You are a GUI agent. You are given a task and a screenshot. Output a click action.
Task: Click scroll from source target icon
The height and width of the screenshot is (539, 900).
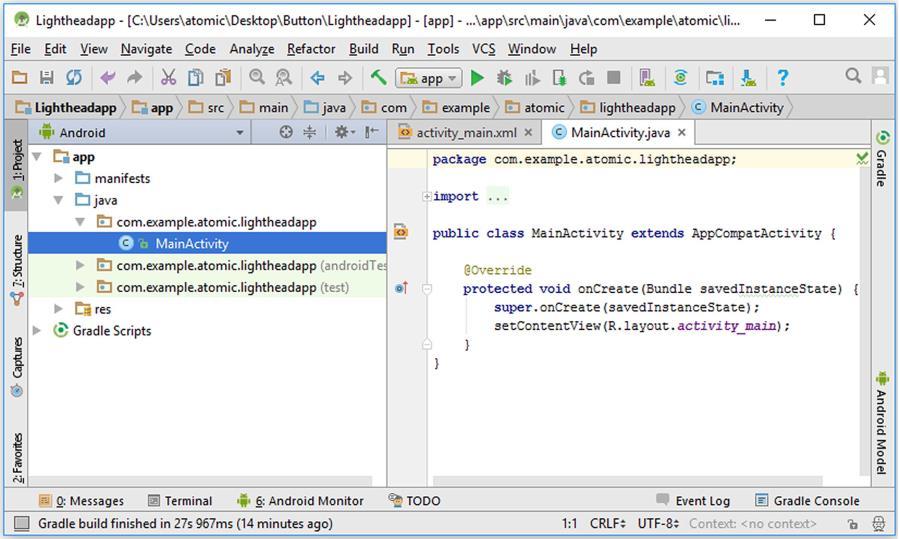coord(286,133)
